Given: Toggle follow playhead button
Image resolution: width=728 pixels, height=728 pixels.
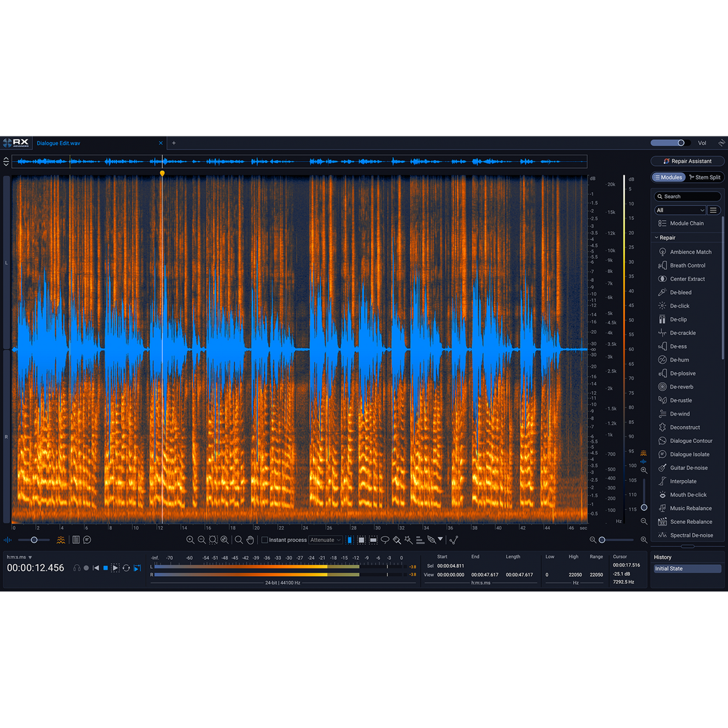Looking at the screenshot, I should point(137,568).
